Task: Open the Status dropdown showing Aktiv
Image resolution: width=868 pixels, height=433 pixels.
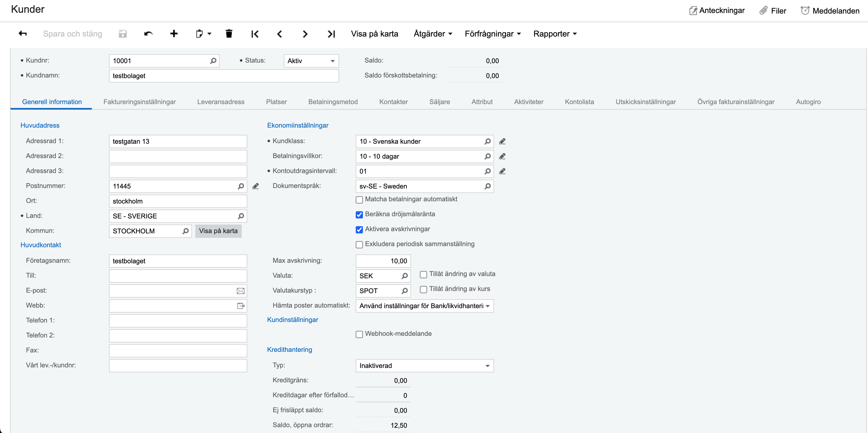Action: 311,61
